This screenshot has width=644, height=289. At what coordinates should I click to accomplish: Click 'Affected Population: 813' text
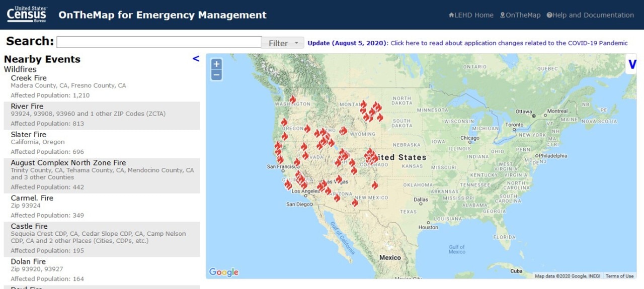[47, 123]
